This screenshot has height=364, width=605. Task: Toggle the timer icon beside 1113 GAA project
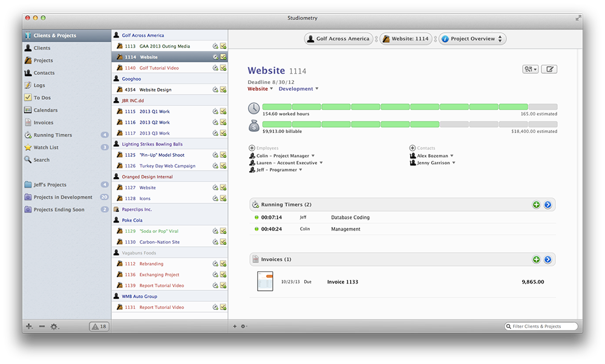point(214,45)
